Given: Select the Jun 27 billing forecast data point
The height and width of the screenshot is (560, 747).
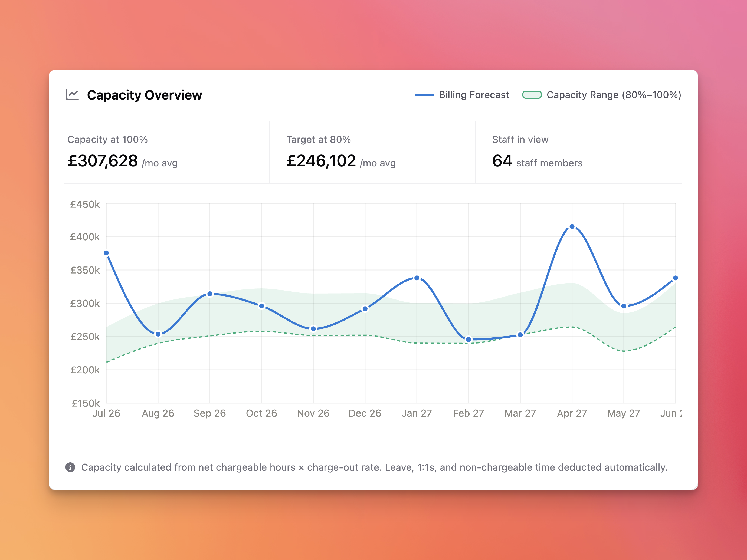Looking at the screenshot, I should pyautogui.click(x=675, y=278).
